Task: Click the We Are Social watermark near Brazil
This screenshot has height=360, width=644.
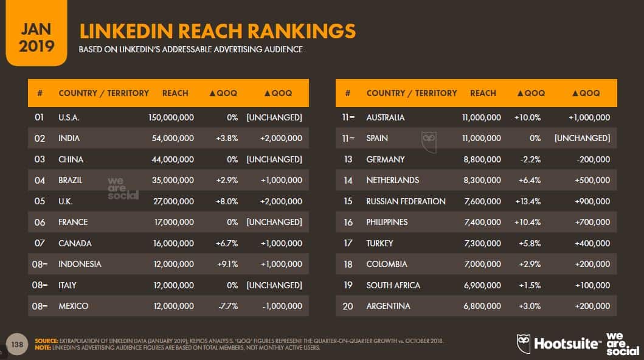Action: [123, 188]
